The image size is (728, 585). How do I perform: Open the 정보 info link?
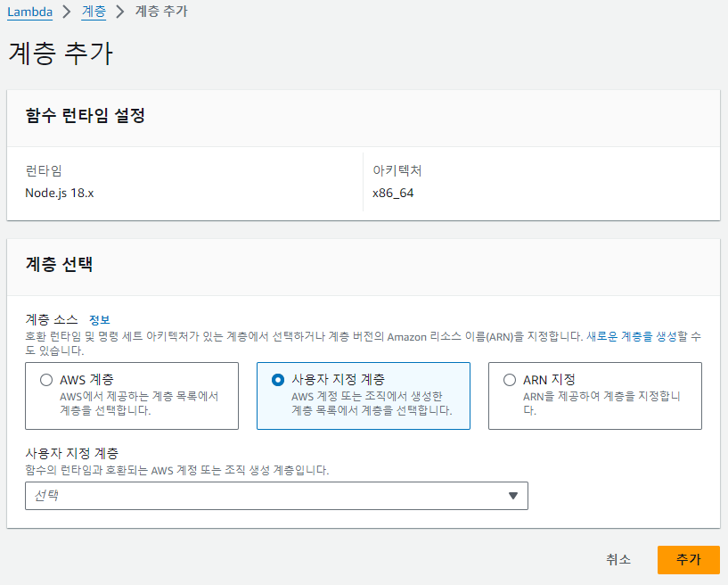coord(100,319)
